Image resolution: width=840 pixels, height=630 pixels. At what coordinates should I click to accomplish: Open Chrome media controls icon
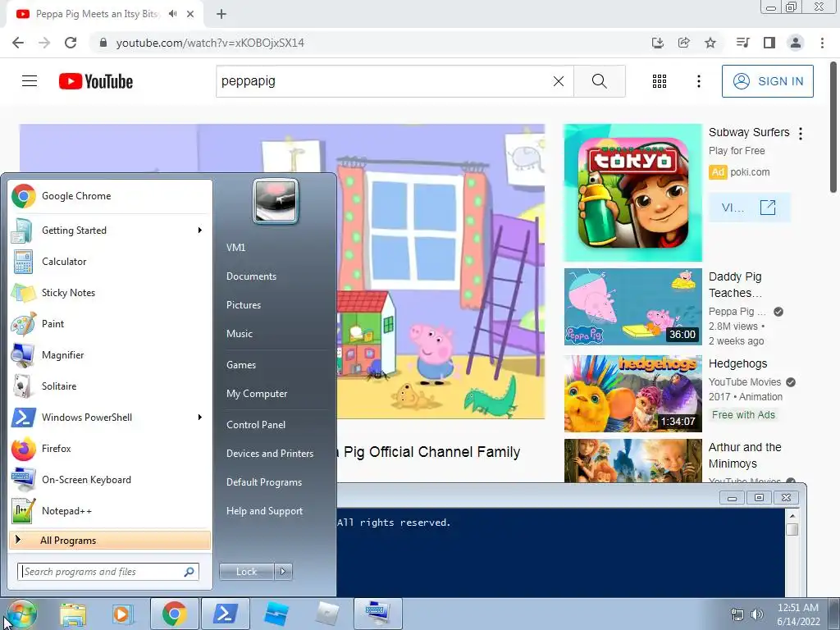pos(742,43)
